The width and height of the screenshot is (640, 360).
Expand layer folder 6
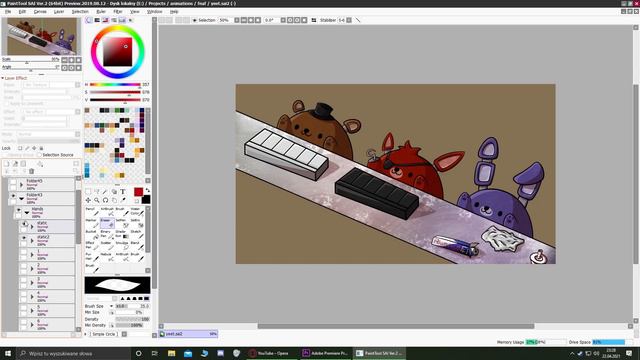pyautogui.click(x=32, y=325)
